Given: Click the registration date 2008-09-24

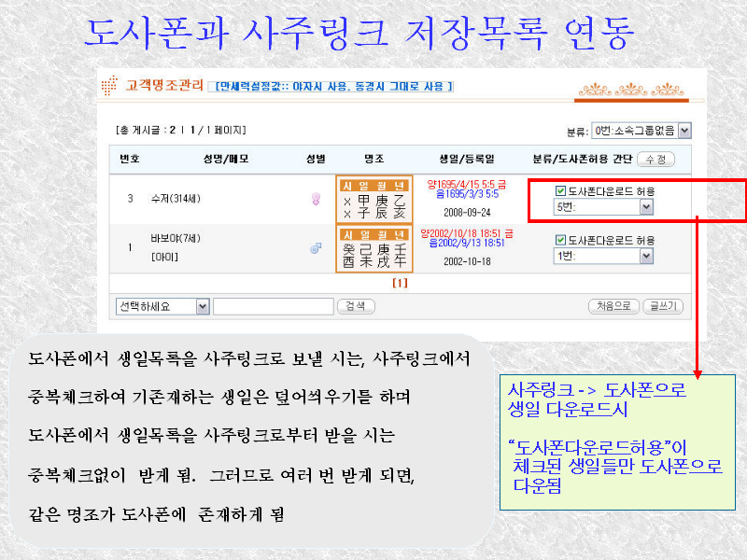Looking at the screenshot, I should [x=467, y=213].
